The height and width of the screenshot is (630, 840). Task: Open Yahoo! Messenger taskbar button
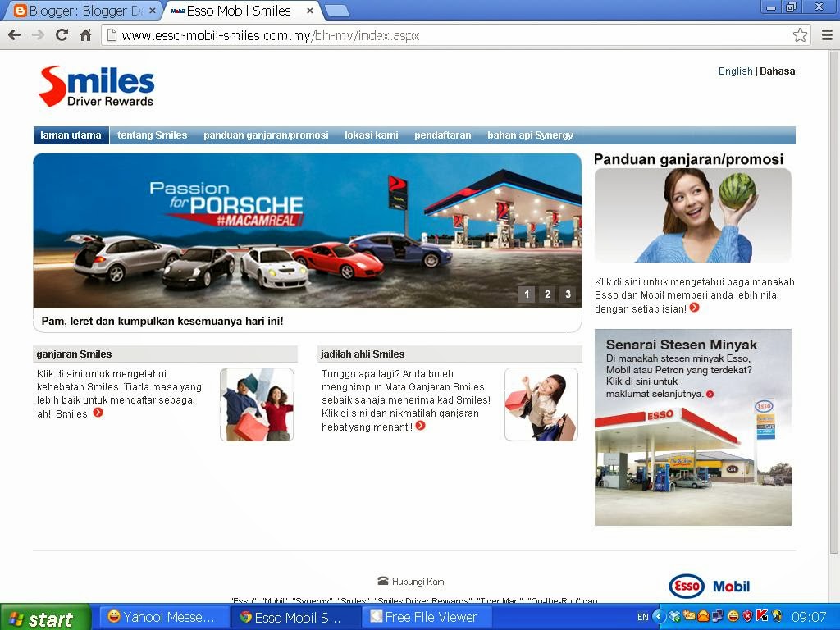[163, 617]
